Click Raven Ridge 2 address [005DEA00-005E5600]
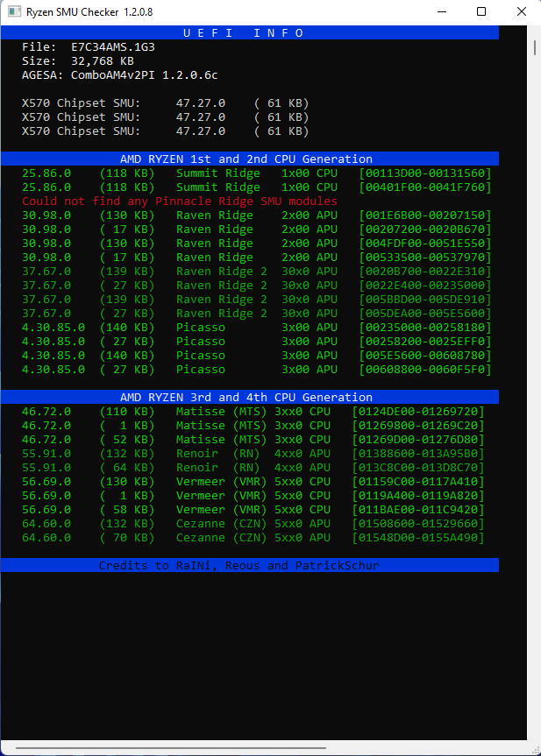This screenshot has width=541, height=756. [425, 313]
